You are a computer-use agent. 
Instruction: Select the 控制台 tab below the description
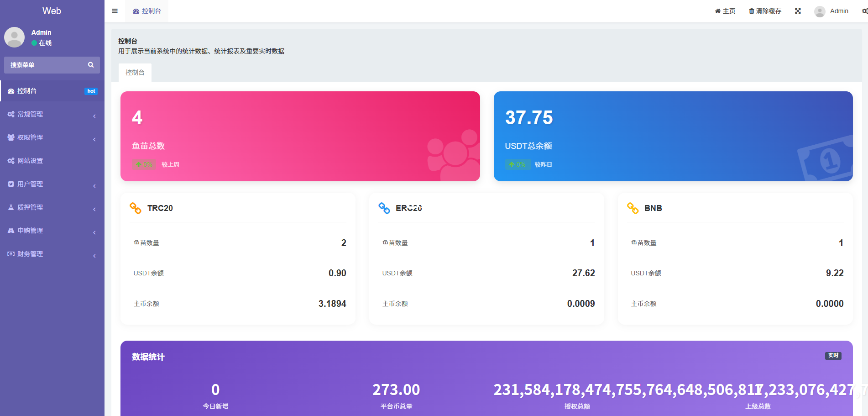tap(135, 73)
